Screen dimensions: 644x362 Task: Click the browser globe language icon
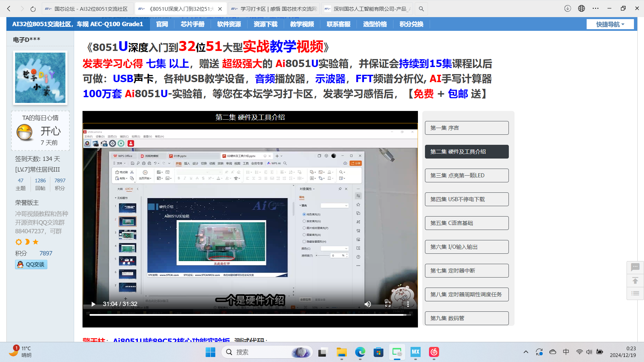coord(582,8)
